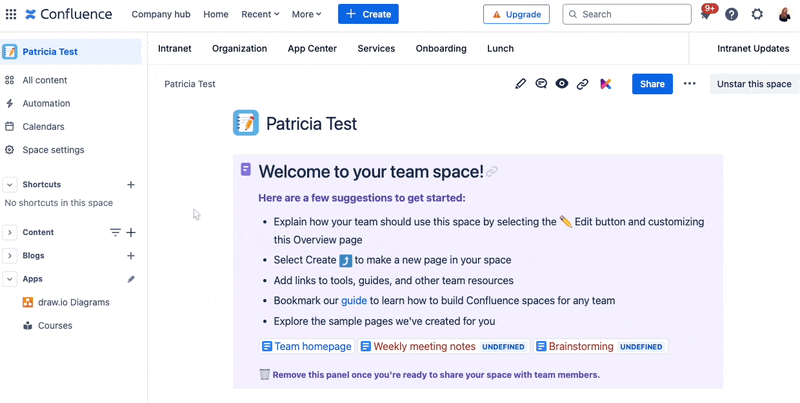Open the Recent dropdown

coord(260,14)
